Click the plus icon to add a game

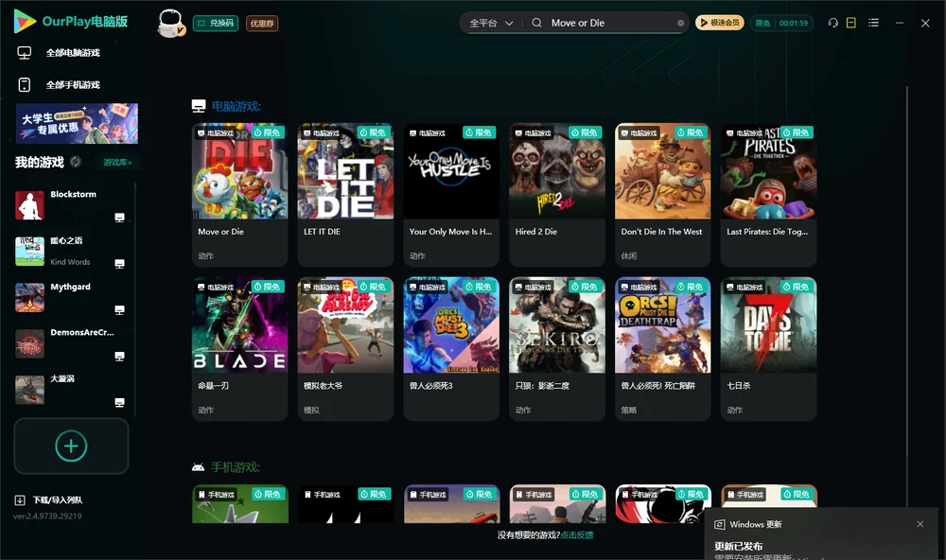71,446
